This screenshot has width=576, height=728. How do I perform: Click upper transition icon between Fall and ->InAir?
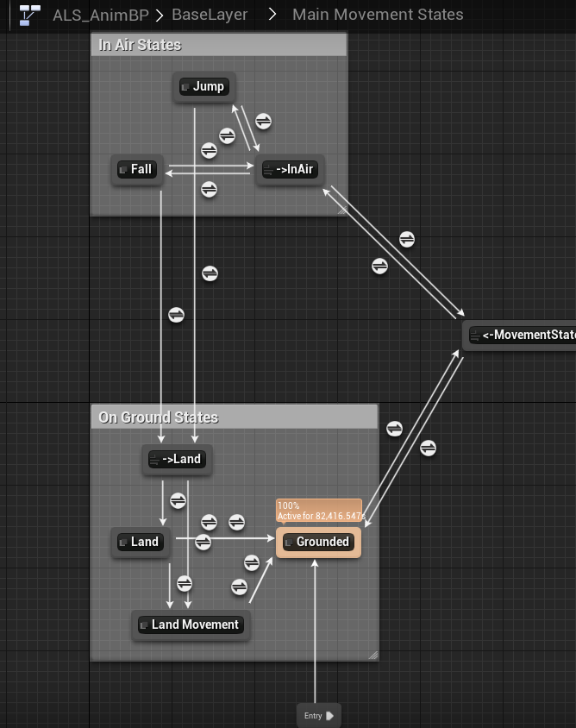coord(209,149)
